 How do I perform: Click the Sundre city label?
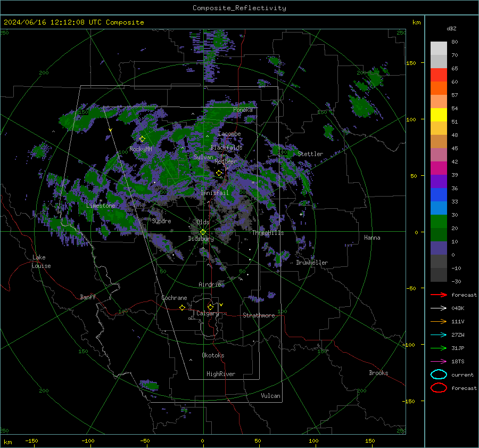(161, 221)
